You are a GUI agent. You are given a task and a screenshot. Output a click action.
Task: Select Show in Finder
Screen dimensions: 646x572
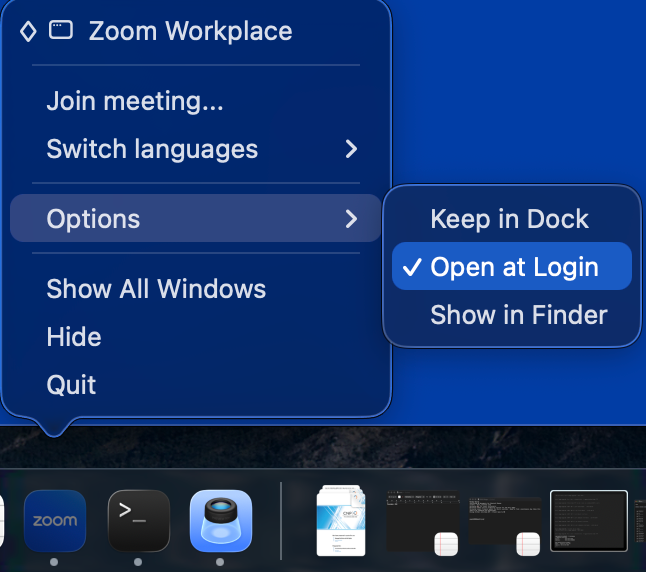pyautogui.click(x=518, y=315)
